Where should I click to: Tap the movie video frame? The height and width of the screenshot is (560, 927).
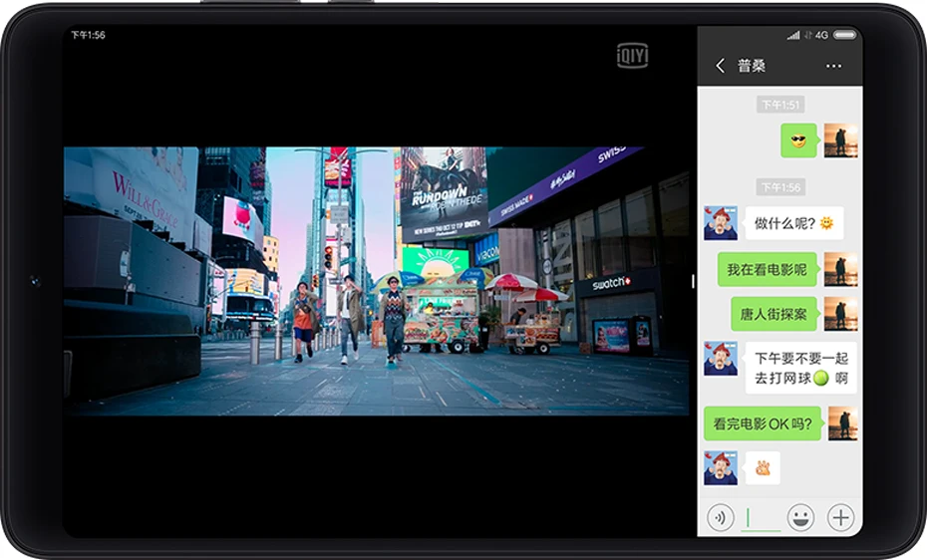[x=376, y=281]
